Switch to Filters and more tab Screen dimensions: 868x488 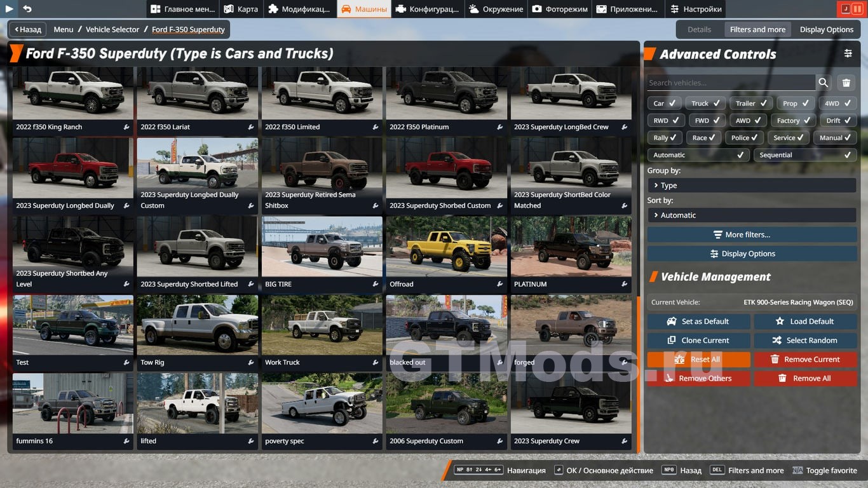click(757, 29)
